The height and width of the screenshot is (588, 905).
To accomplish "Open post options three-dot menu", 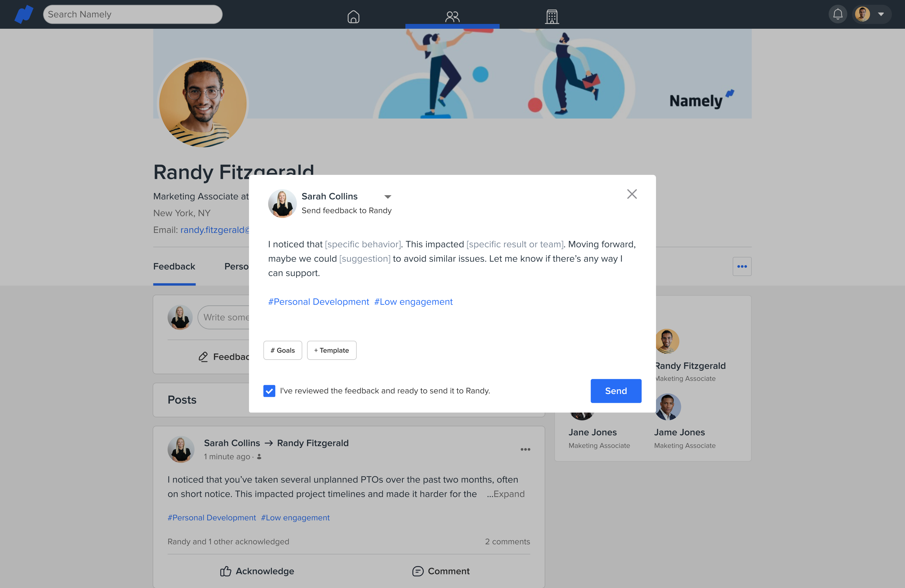I will pos(525,449).
